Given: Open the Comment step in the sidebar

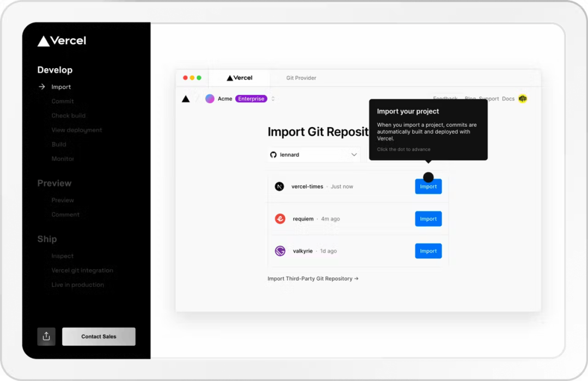Looking at the screenshot, I should pos(66,215).
